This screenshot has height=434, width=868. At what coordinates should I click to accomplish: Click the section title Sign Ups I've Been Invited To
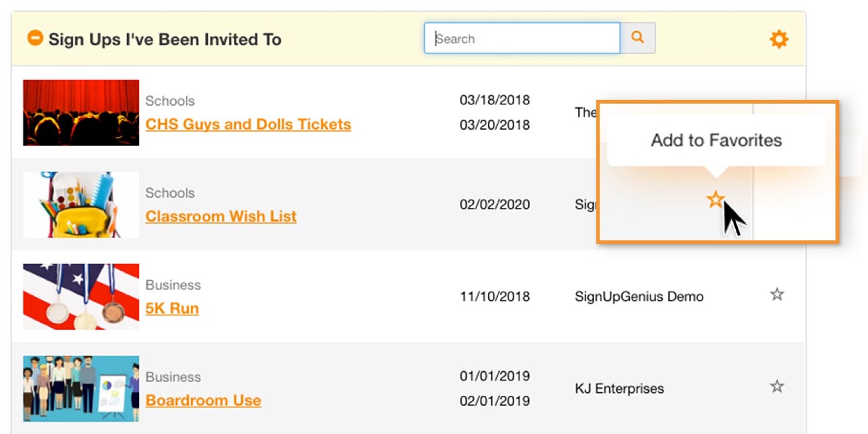(165, 39)
